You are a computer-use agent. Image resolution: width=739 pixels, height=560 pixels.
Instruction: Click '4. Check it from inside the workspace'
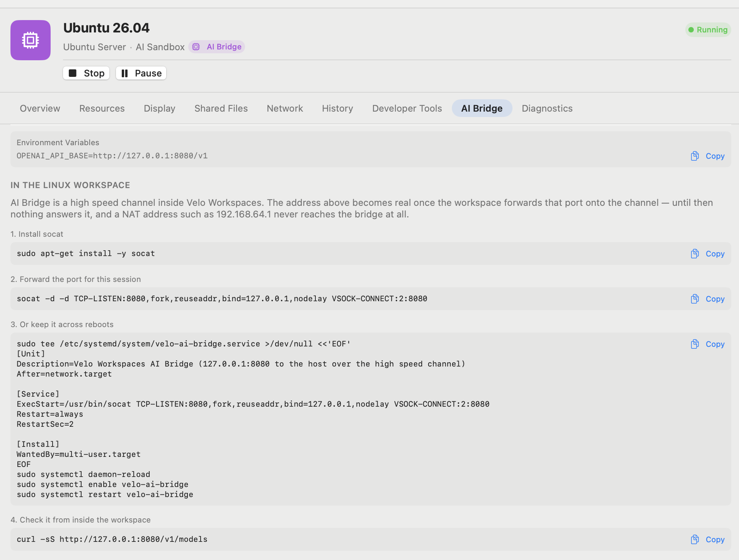pos(81,520)
